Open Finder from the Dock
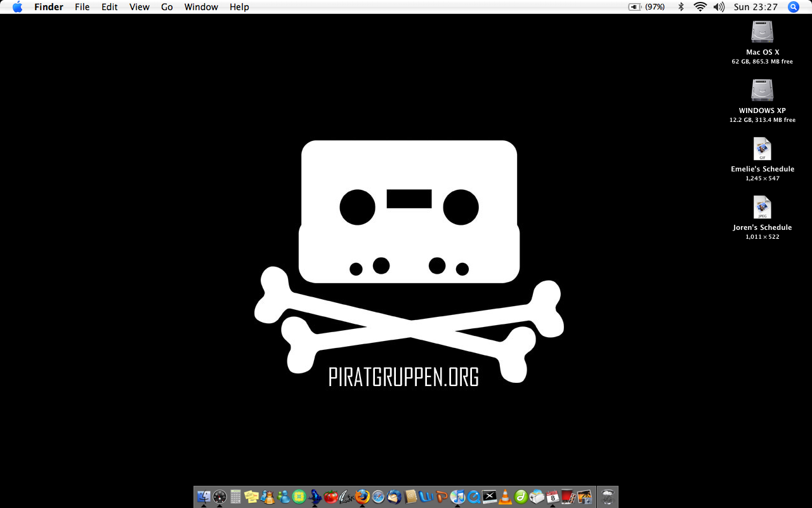 204,497
